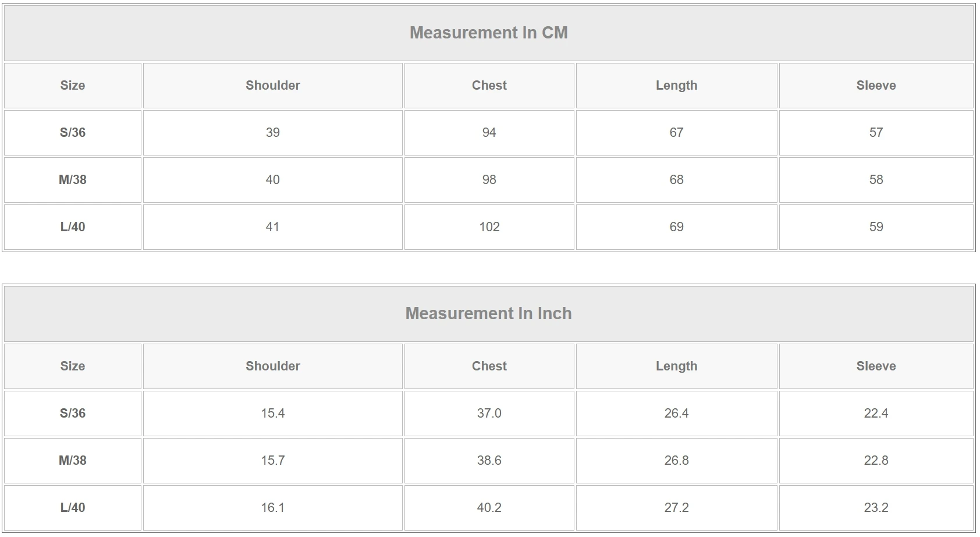980x537 pixels.
Task: Select the S/36 row in CM table
Action: point(73,133)
